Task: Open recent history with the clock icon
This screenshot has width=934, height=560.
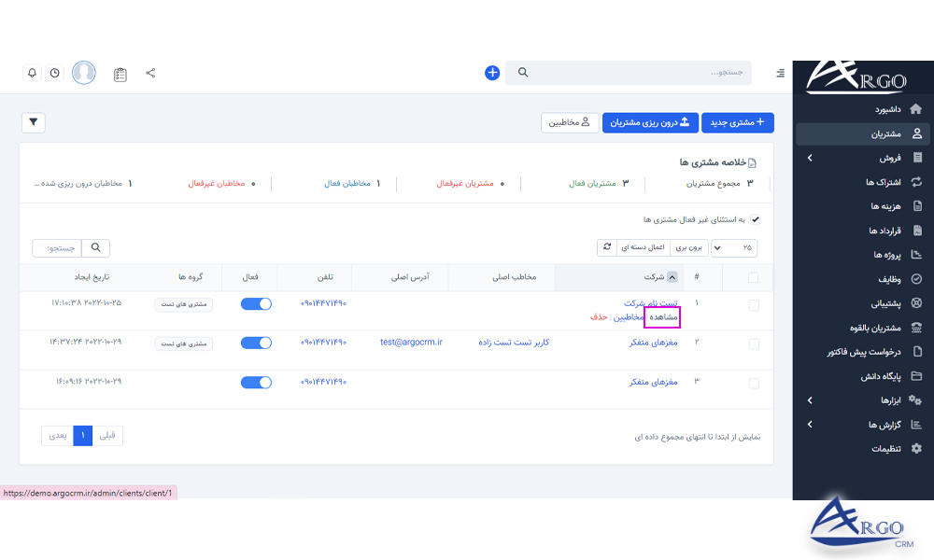Action: pyautogui.click(x=55, y=72)
